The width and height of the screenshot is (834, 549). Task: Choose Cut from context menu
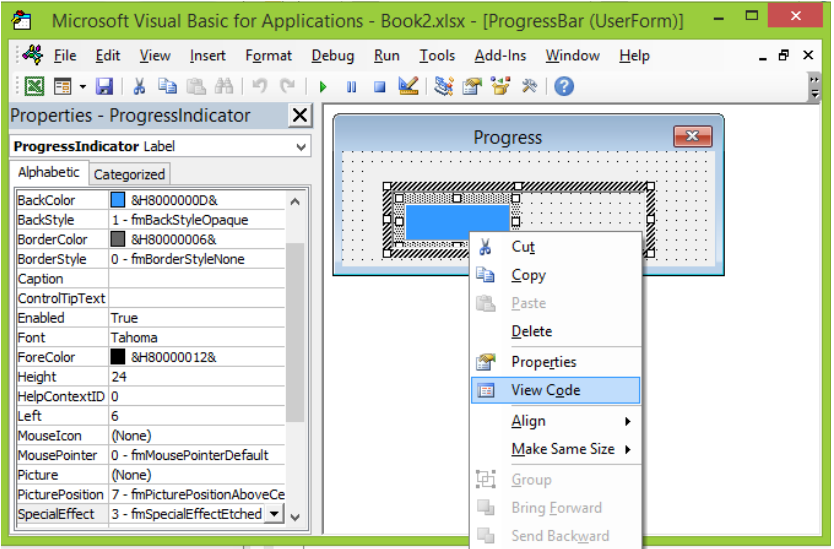coord(555,247)
